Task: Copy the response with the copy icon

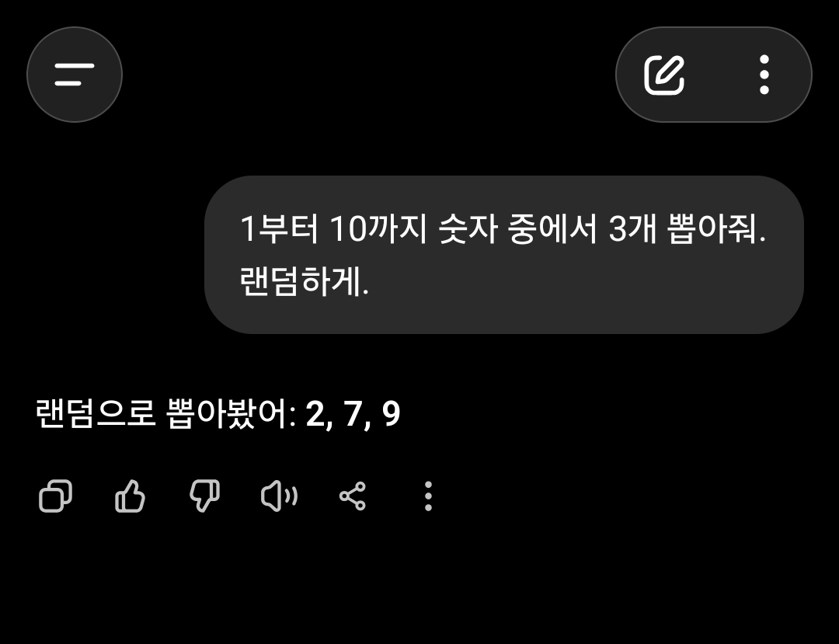Action: (55, 496)
